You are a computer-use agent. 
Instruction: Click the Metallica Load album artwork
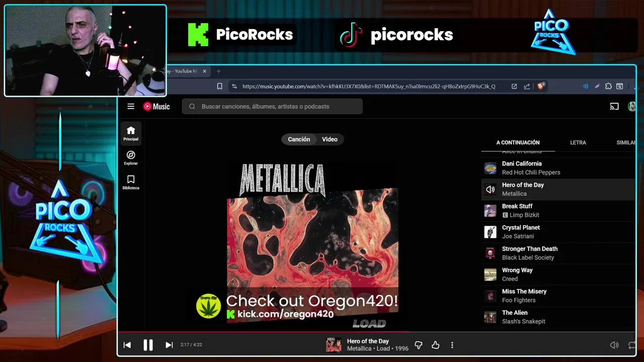click(x=312, y=245)
